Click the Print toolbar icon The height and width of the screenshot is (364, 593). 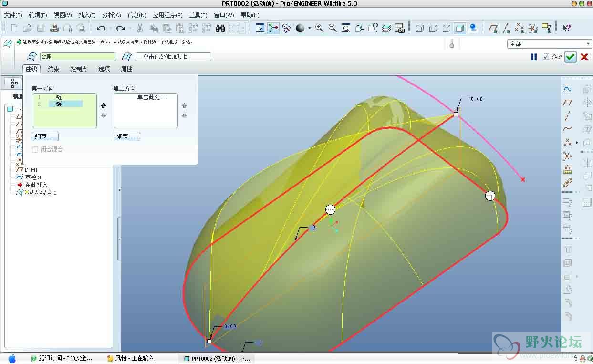[54, 28]
